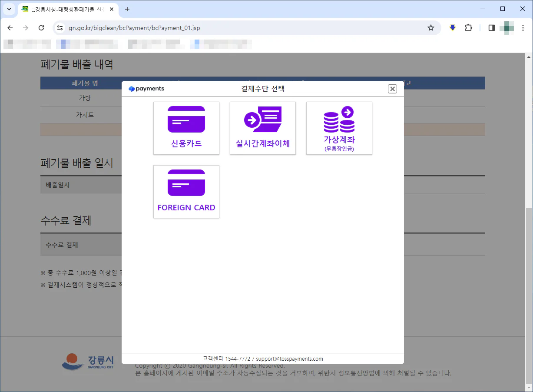Click the 카시트 table cell
The image size is (533, 392).
(85, 115)
